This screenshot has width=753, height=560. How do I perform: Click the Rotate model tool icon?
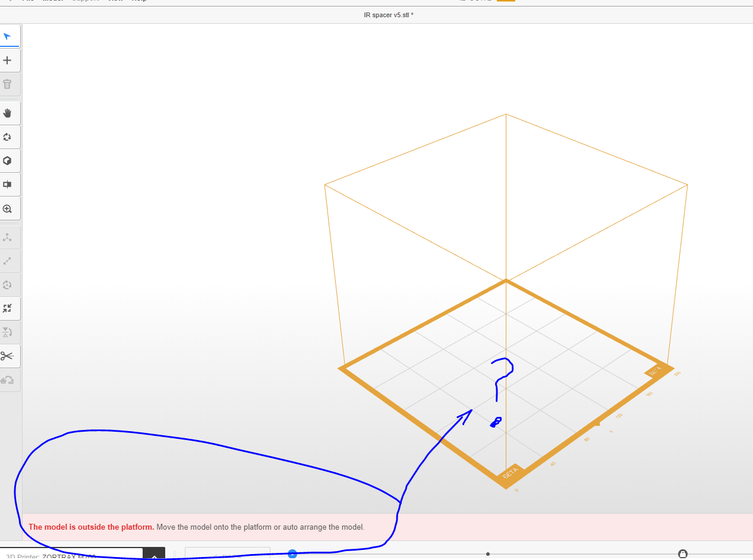pos(8,284)
